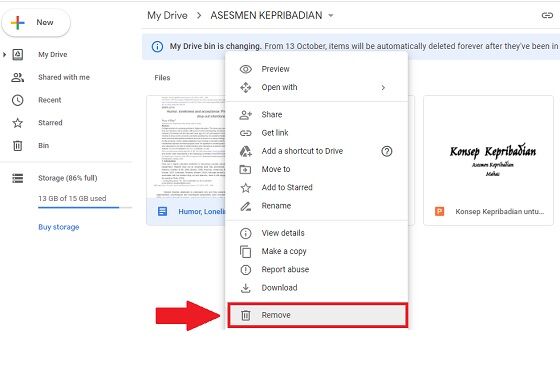
Task: Select Report abuse from the menu
Action: coord(316,270)
